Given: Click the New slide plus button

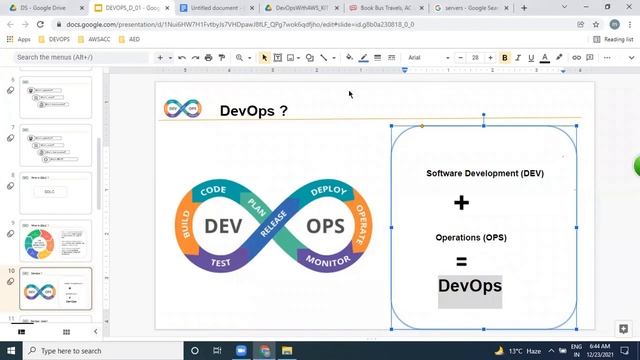Looking at the screenshot, I should (160, 58).
